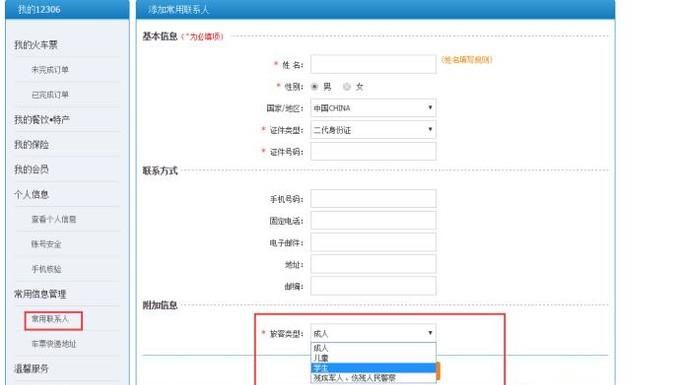
Task: Go to 未完成订单 in sidebar
Action: pyautogui.click(x=50, y=70)
